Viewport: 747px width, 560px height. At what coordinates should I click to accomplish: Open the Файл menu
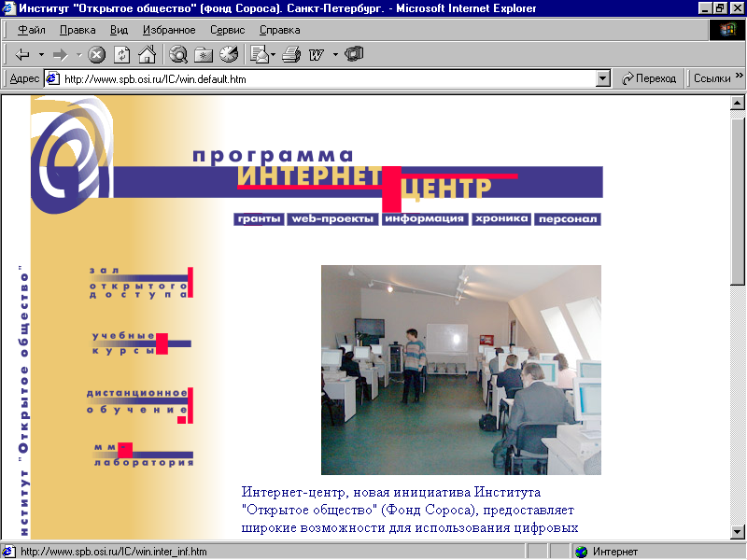point(32,30)
